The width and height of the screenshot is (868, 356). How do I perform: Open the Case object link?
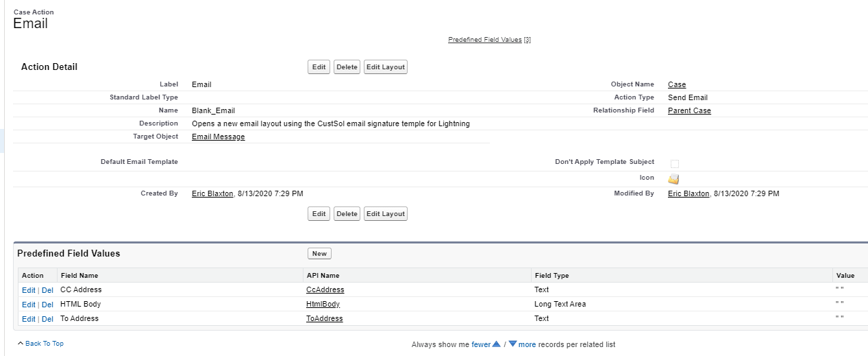pyautogui.click(x=677, y=85)
